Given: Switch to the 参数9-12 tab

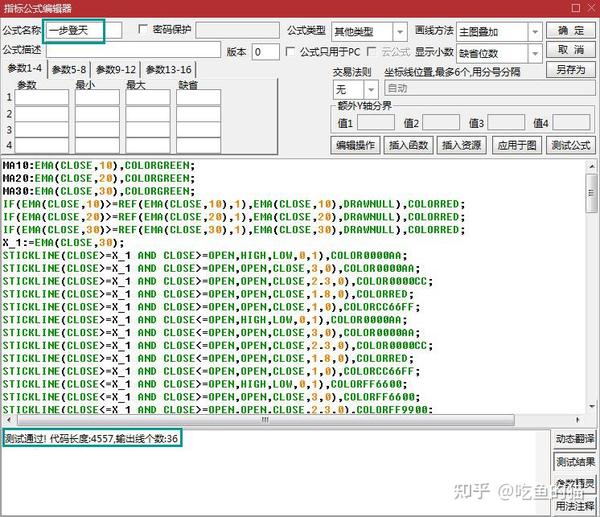Looking at the screenshot, I should click(x=116, y=70).
